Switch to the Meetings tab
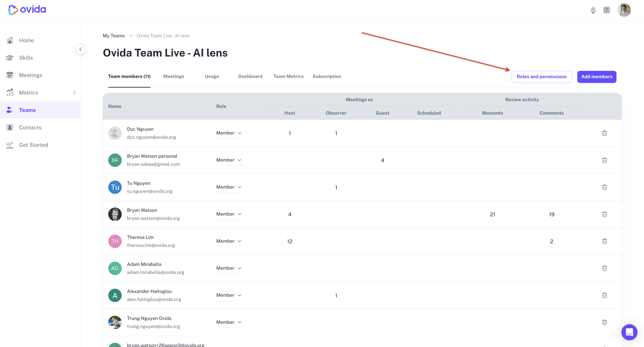Screen dimensions: 644x347 (174, 76)
